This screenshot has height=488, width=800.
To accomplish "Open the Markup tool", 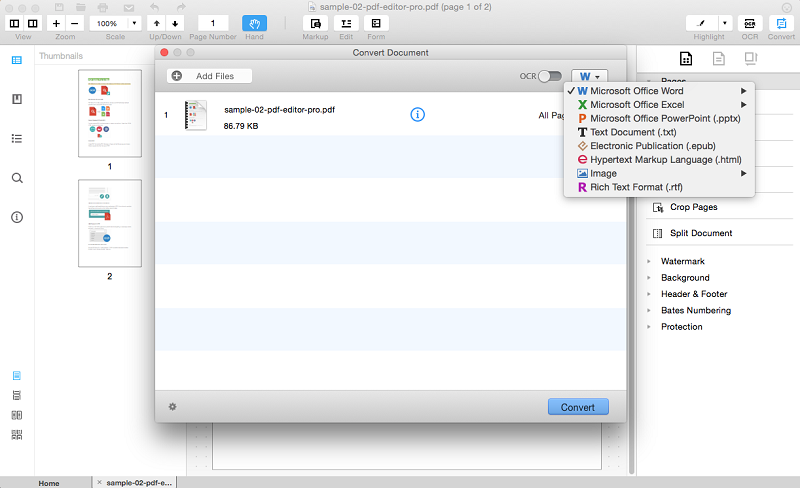I will [315, 23].
